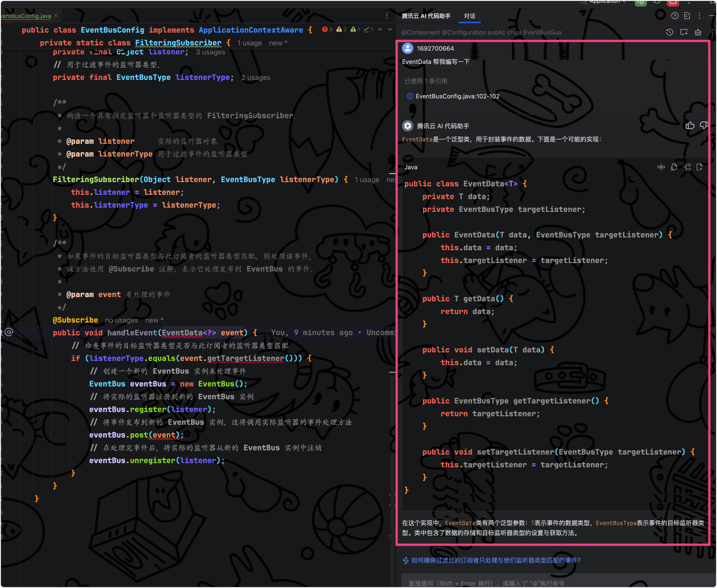
Task: Click '2 usages' hint next to listenerType field
Action: point(256,78)
